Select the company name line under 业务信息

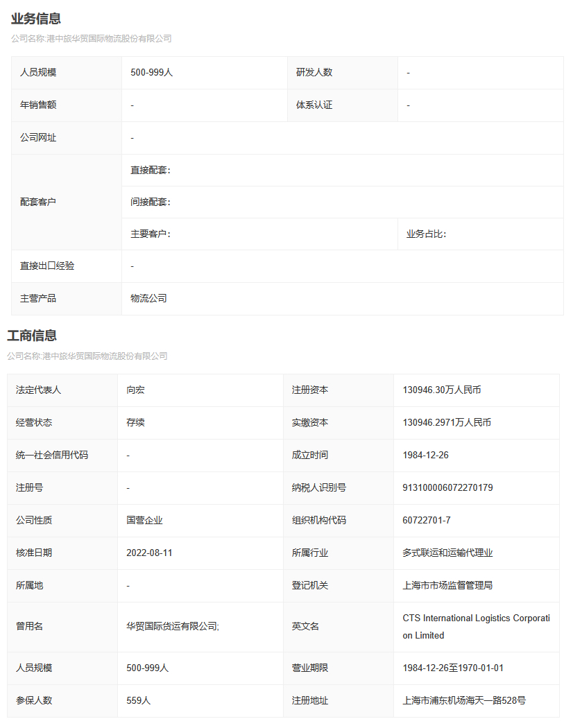[92, 39]
